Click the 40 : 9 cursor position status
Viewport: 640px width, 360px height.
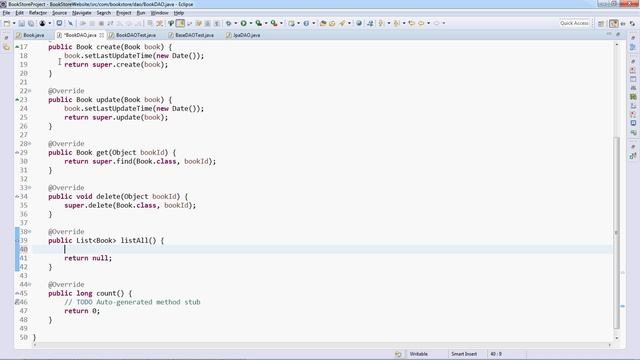click(496, 354)
